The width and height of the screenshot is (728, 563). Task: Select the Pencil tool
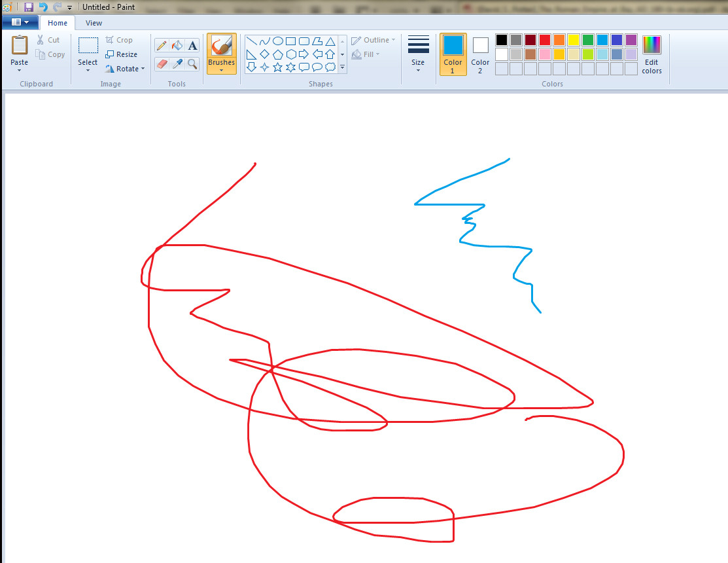pos(162,45)
